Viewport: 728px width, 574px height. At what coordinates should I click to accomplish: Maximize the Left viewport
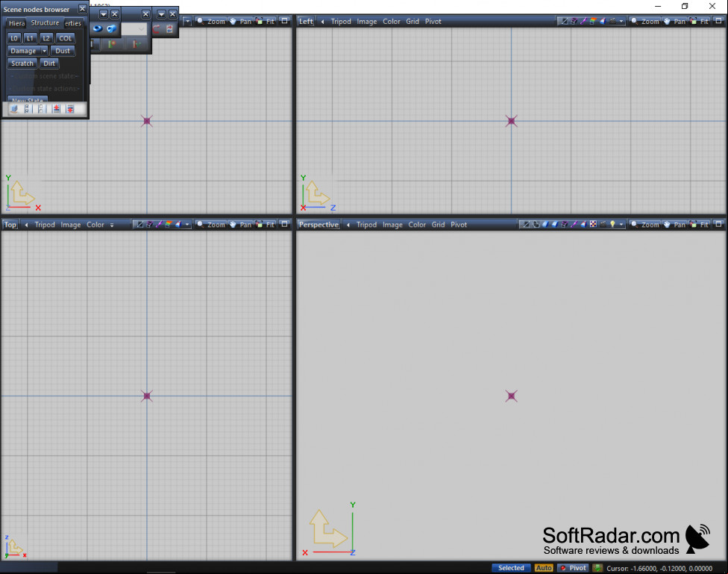(719, 21)
